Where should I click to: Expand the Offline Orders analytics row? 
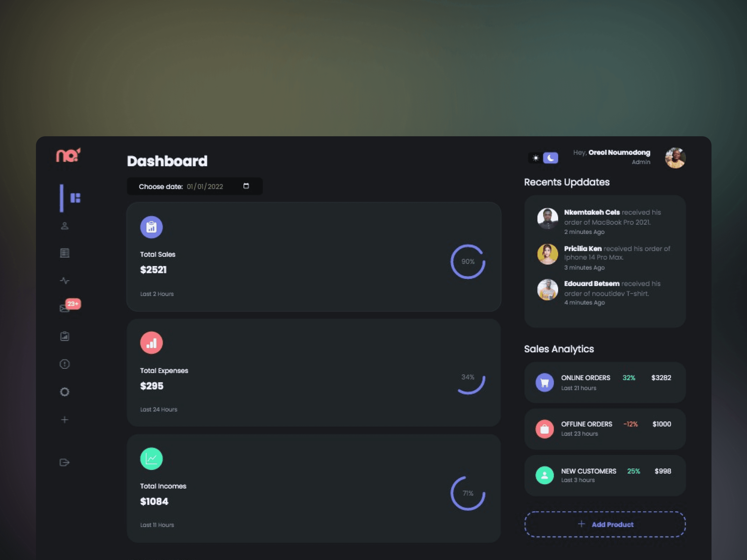click(605, 428)
